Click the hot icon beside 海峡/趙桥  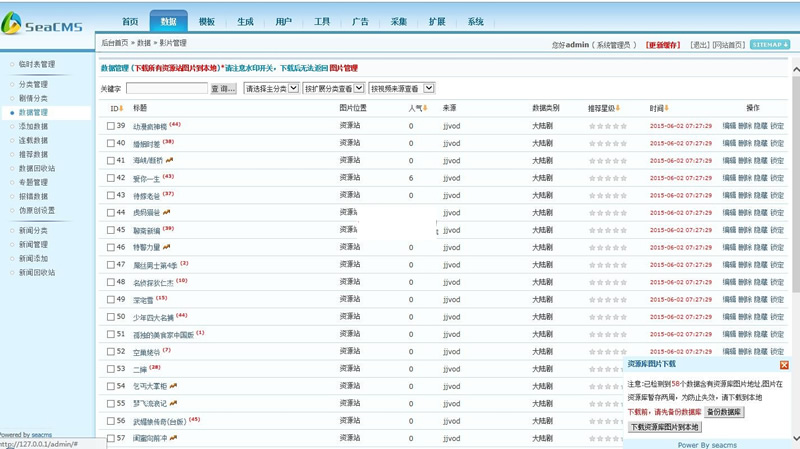(170, 160)
